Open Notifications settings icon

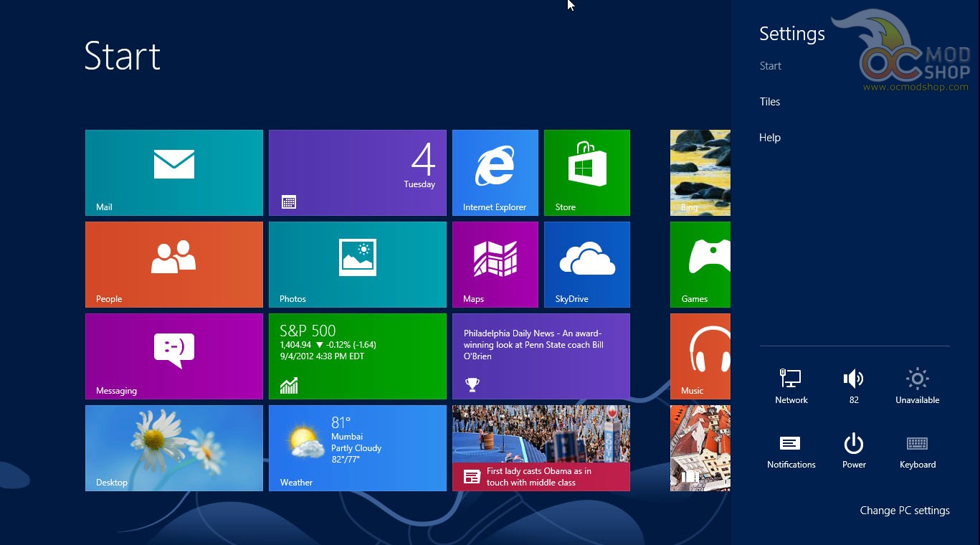[791, 451]
